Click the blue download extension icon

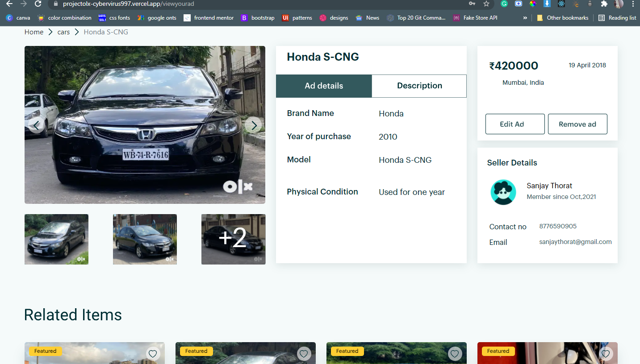547,4
